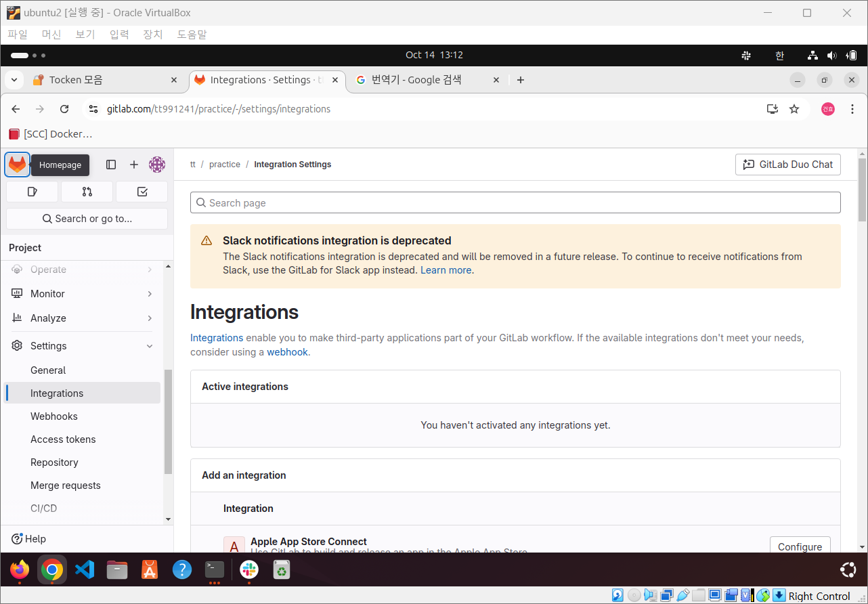View site information icon in address bar
Viewport: 868px width, 604px height.
click(x=94, y=109)
